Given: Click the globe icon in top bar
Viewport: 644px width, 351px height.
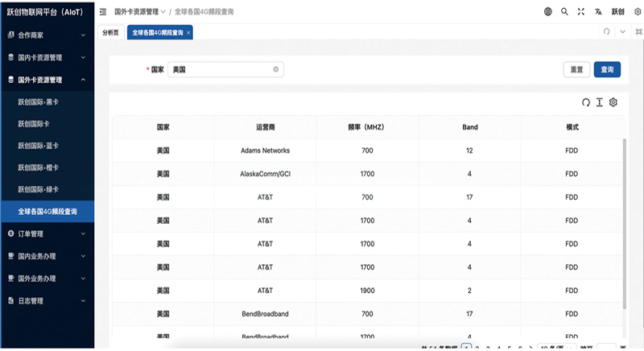Looking at the screenshot, I should (x=547, y=12).
